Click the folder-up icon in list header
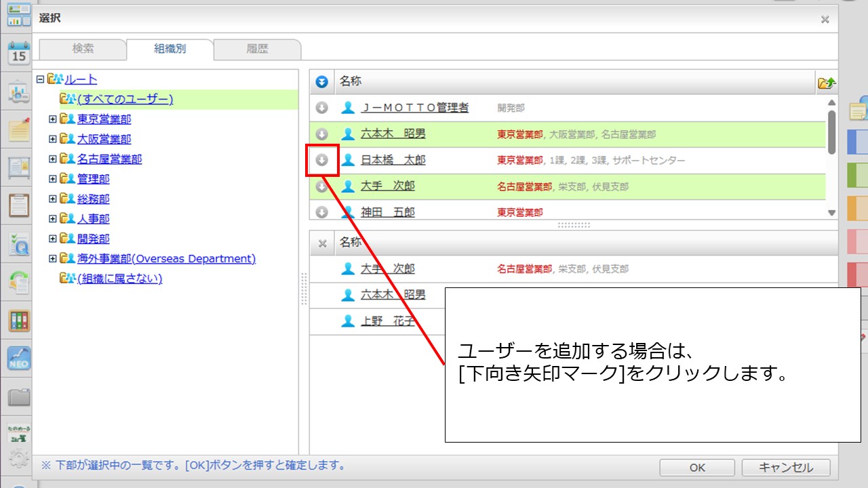The image size is (868, 488). pos(827,83)
